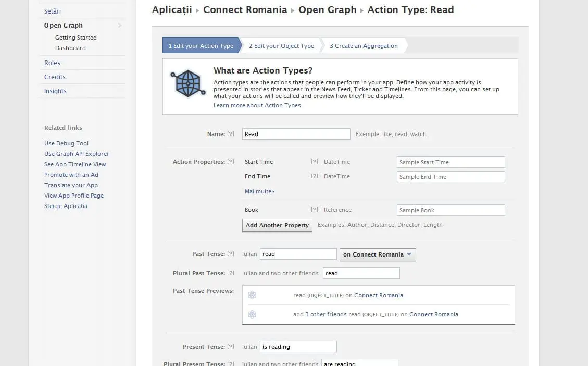The image size is (588, 366).
Task: Click the Open Graph globe icon
Action: [x=188, y=83]
